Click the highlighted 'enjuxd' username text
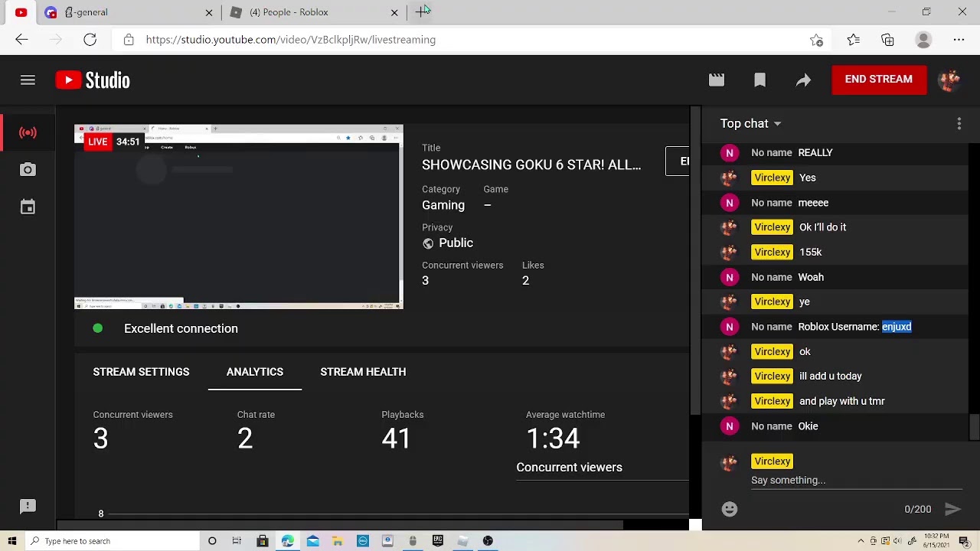980x551 pixels. point(897,327)
